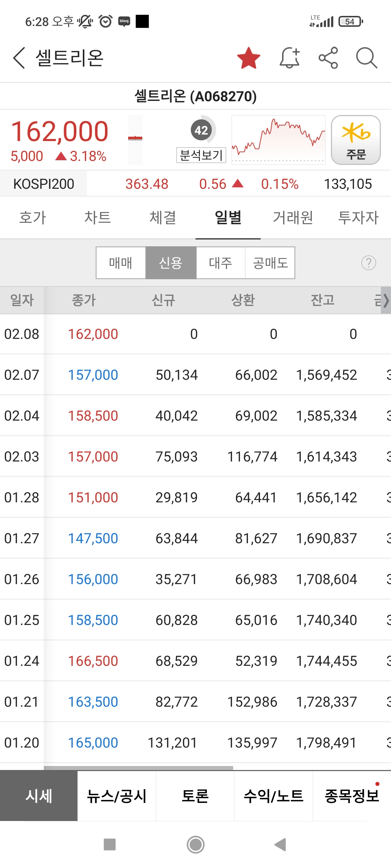391x868 pixels.
Task: Select the 일별 tab
Action: (228, 217)
